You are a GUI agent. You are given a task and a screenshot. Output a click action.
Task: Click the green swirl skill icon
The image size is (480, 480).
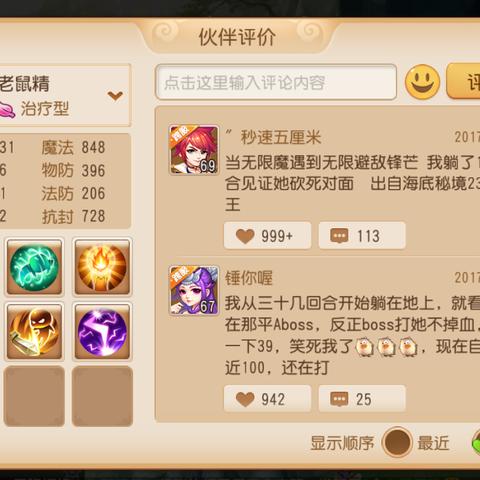[x=34, y=267]
